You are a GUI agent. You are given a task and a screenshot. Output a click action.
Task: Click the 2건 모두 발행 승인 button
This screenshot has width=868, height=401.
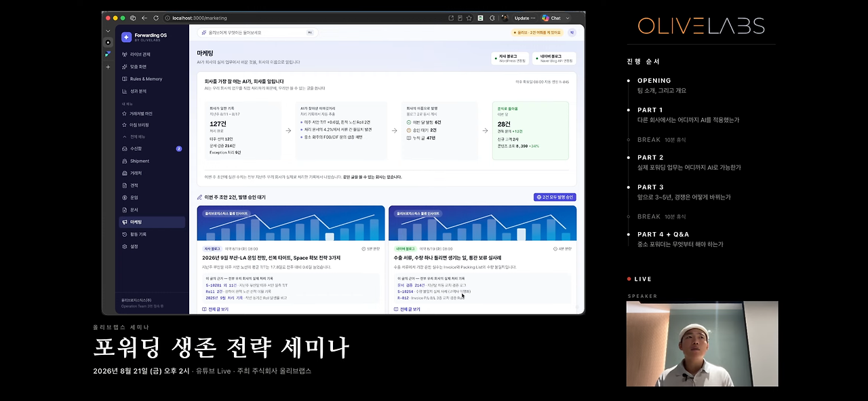(555, 197)
